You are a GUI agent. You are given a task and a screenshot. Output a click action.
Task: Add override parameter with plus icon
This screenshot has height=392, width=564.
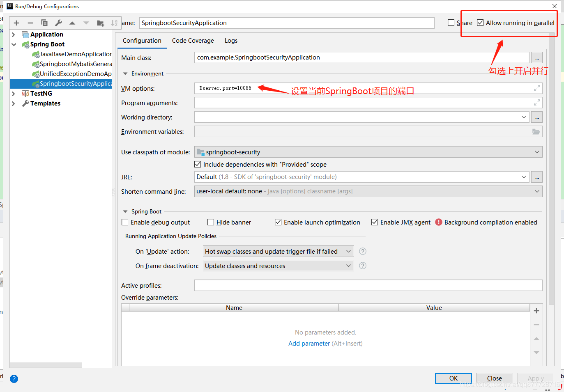point(536,311)
